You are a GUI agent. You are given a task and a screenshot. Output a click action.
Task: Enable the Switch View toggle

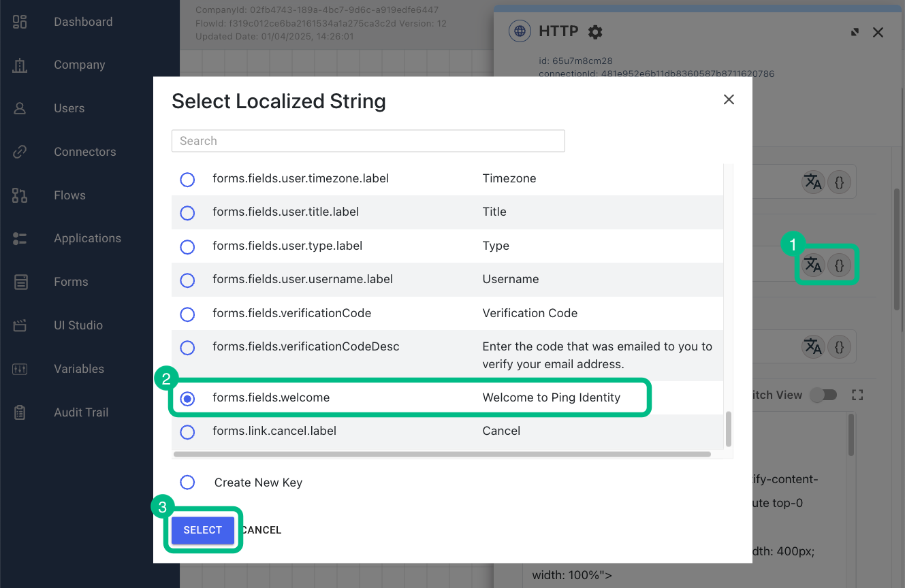click(824, 395)
